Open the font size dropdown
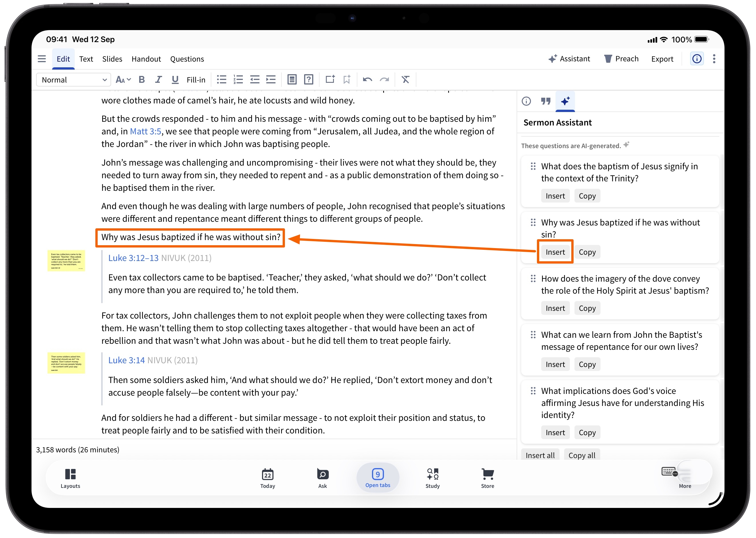The width and height of the screenshot is (756, 538). click(123, 80)
